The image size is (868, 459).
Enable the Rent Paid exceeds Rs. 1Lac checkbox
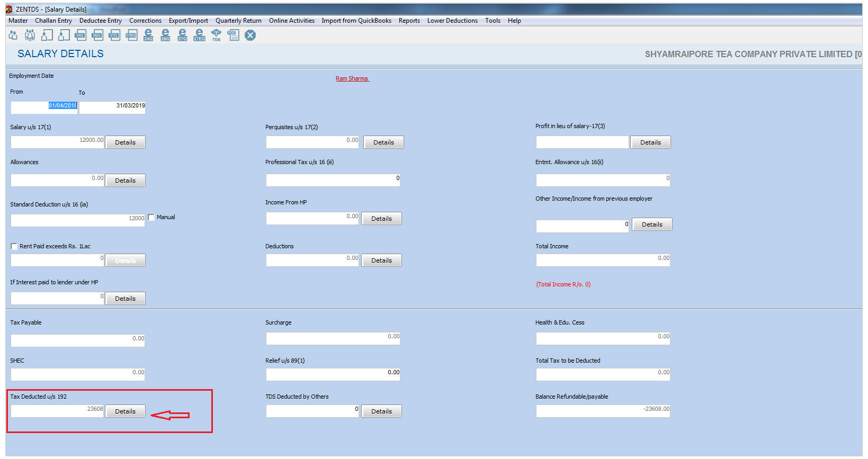14,246
